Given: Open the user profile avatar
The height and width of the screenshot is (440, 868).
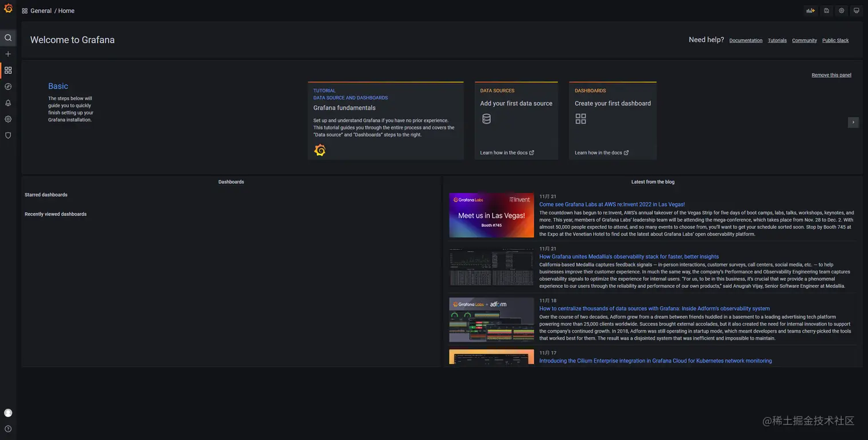Looking at the screenshot, I should click(x=8, y=413).
